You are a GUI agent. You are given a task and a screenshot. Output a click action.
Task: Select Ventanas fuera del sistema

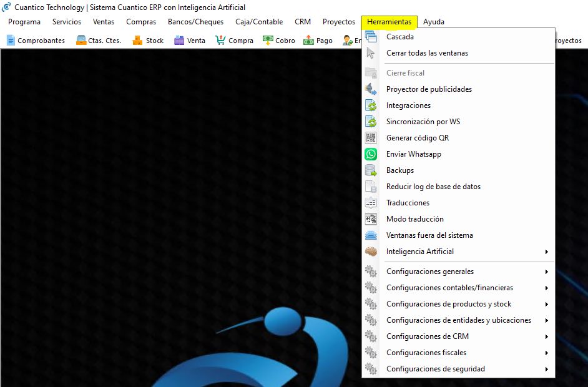click(x=458, y=235)
